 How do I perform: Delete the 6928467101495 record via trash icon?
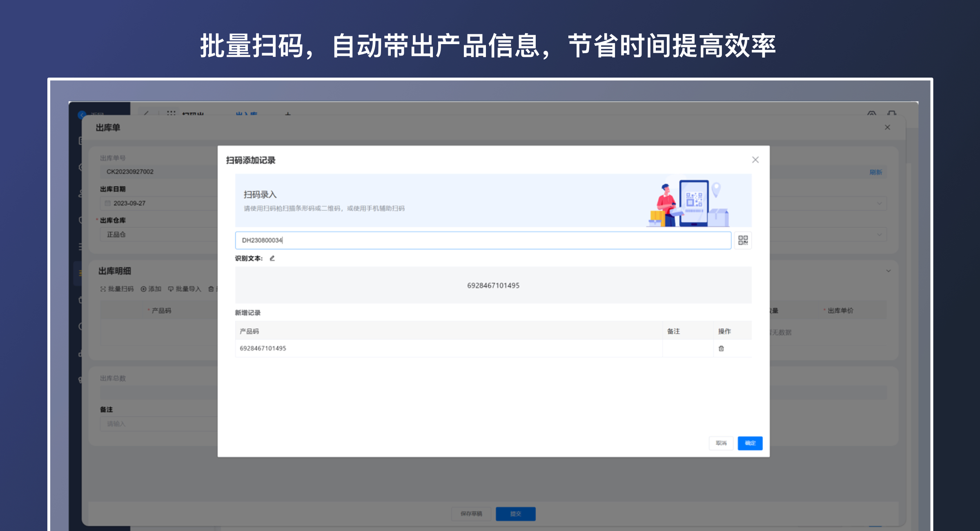pos(722,348)
